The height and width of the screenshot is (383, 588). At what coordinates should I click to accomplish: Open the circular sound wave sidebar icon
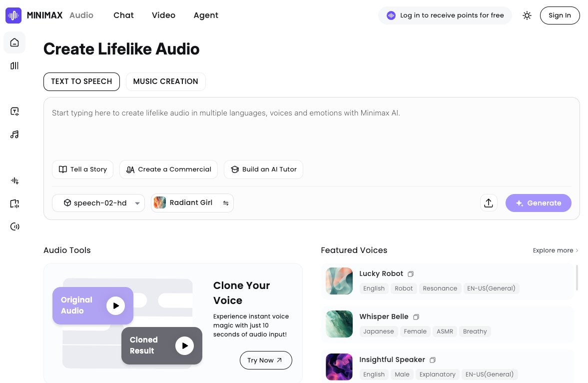coord(14,226)
